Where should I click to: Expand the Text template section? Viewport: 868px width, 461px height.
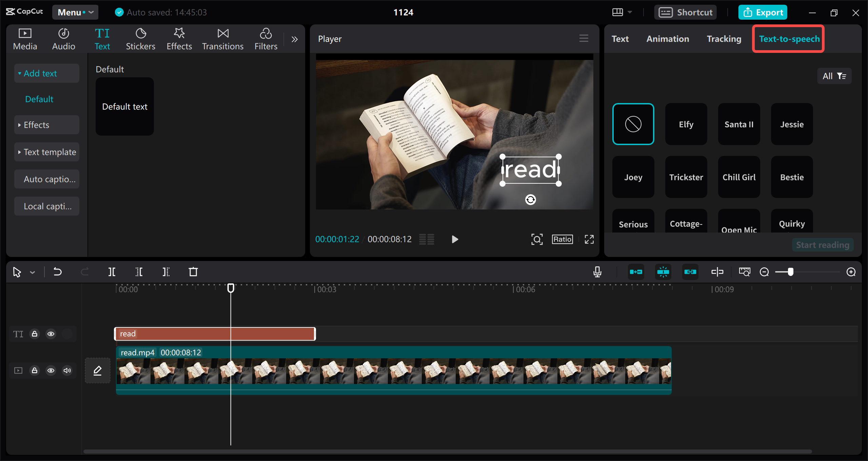coord(47,152)
